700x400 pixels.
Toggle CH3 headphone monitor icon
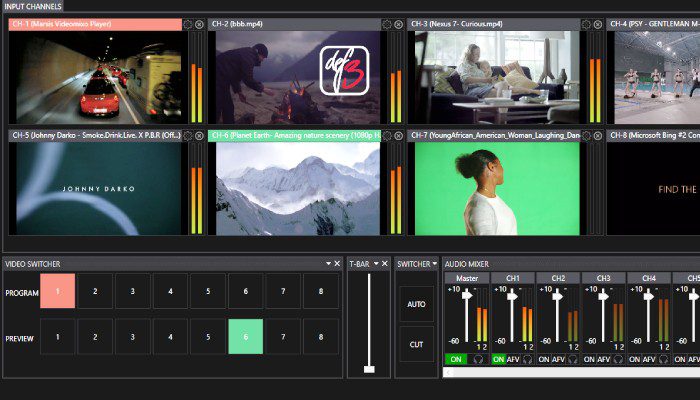(x=618, y=359)
